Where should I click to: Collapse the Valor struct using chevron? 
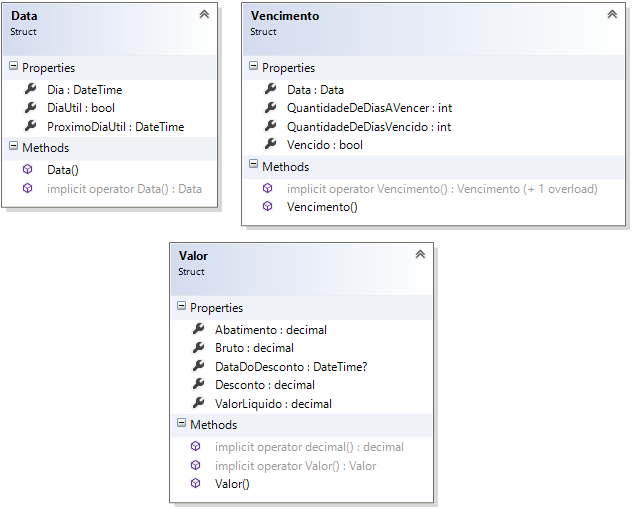[420, 255]
